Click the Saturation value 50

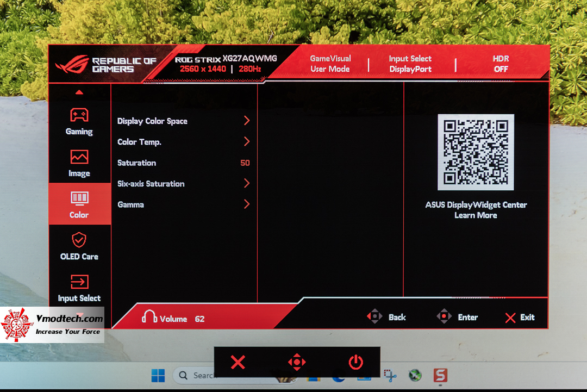click(x=245, y=163)
